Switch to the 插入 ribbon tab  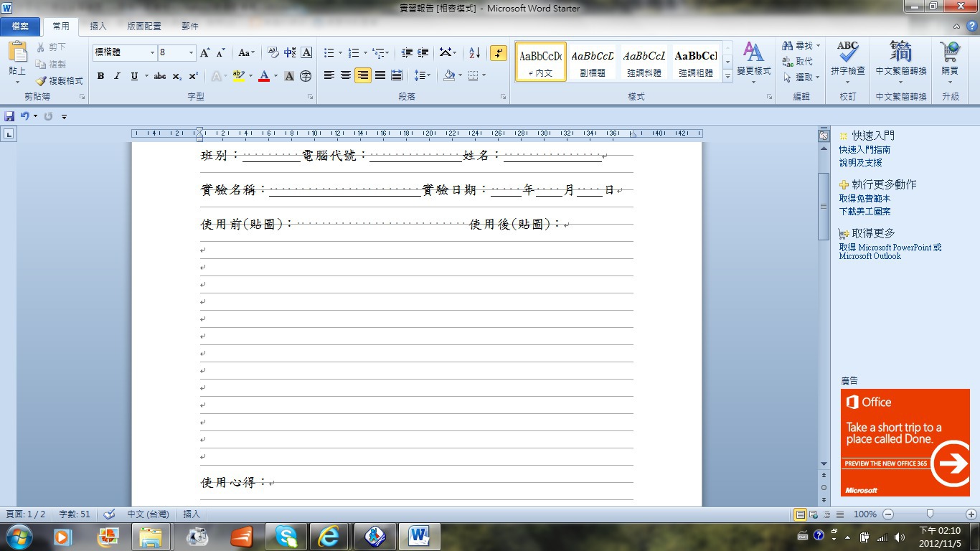[98, 27]
